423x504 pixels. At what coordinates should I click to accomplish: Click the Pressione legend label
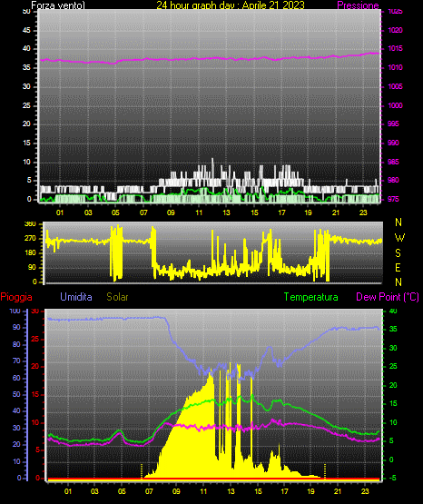pyautogui.click(x=358, y=5)
